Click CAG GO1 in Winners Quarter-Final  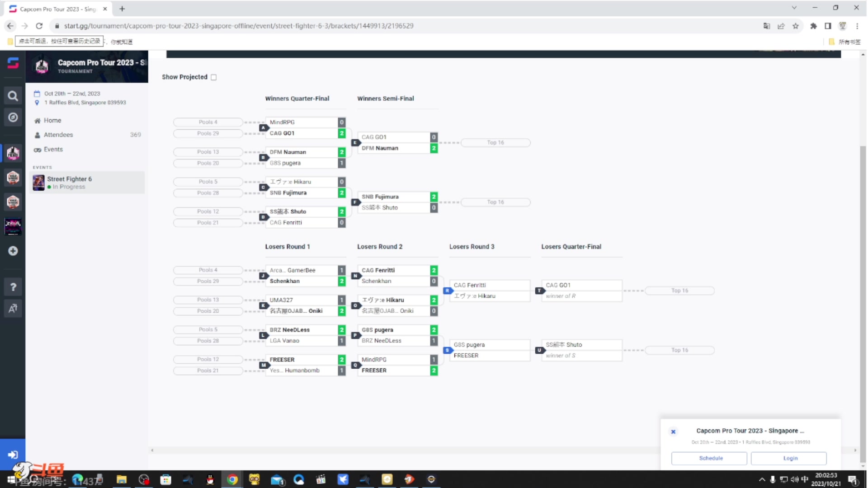(302, 133)
